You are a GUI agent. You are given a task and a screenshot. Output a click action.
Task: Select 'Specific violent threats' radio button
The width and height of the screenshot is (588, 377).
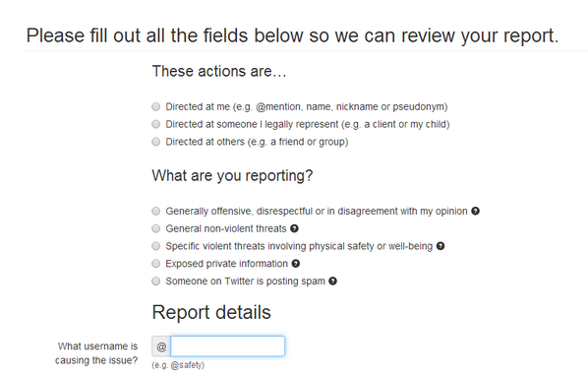point(155,246)
